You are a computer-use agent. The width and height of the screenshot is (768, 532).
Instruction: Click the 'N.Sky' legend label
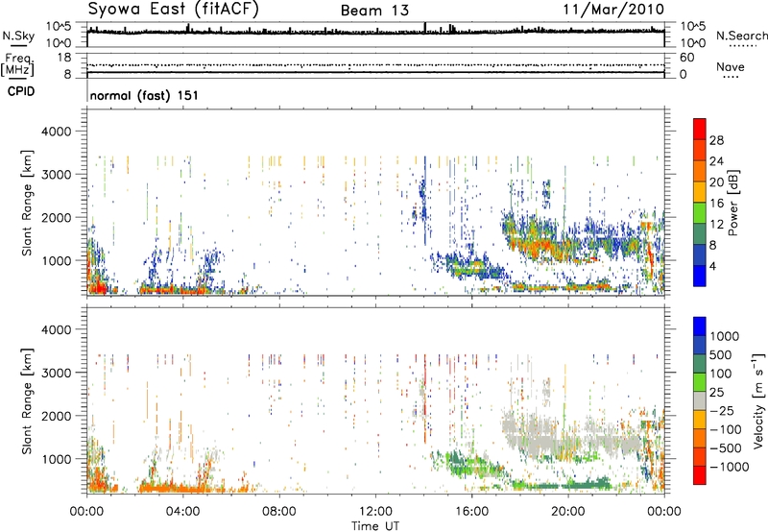click(18, 36)
